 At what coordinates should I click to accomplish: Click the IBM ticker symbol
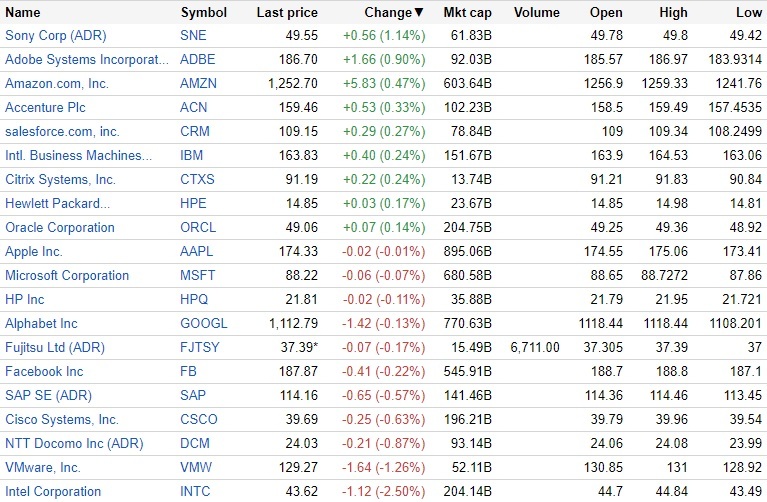tap(191, 155)
